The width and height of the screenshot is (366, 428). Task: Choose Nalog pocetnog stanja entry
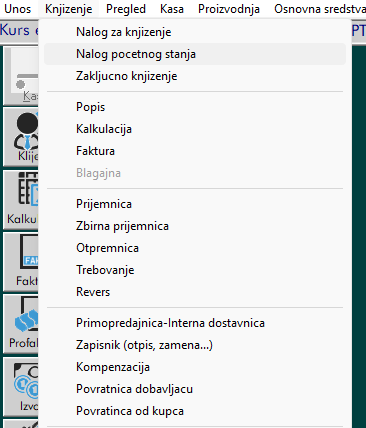click(x=195, y=54)
